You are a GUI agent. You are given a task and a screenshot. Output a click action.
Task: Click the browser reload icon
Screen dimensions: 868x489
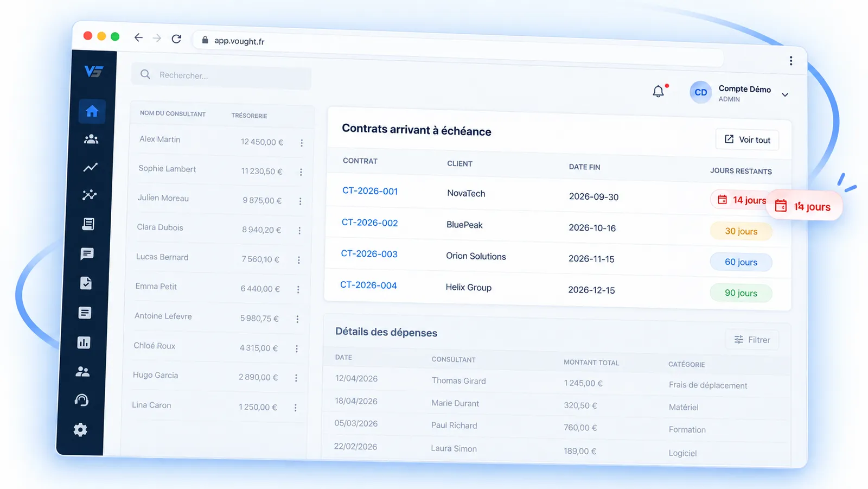click(x=176, y=39)
